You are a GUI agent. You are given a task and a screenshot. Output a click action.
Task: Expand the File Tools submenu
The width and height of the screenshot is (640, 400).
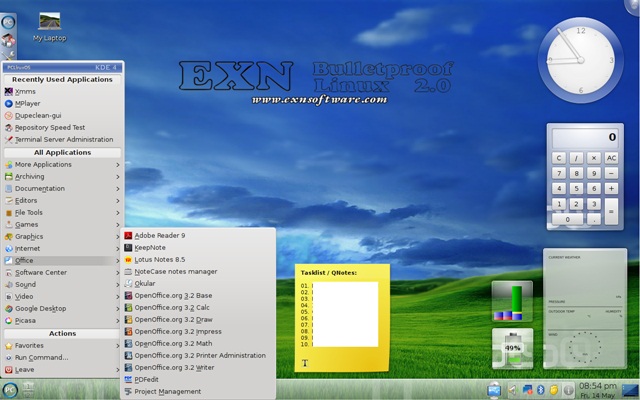[62, 212]
